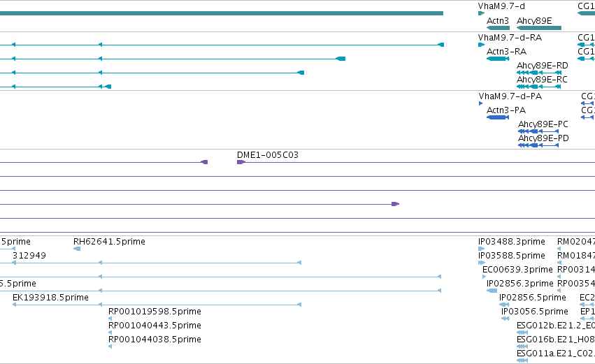Select the VhaM9.7-d-RA transcript arrow
Screen dimensions: 595x364
coord(482,45)
